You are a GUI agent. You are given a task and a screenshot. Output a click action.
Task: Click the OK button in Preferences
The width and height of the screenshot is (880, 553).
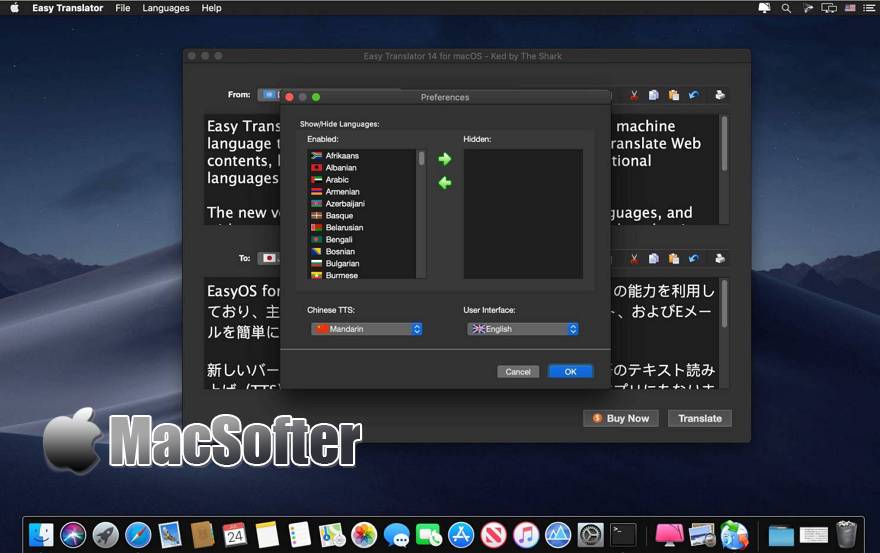pos(570,372)
